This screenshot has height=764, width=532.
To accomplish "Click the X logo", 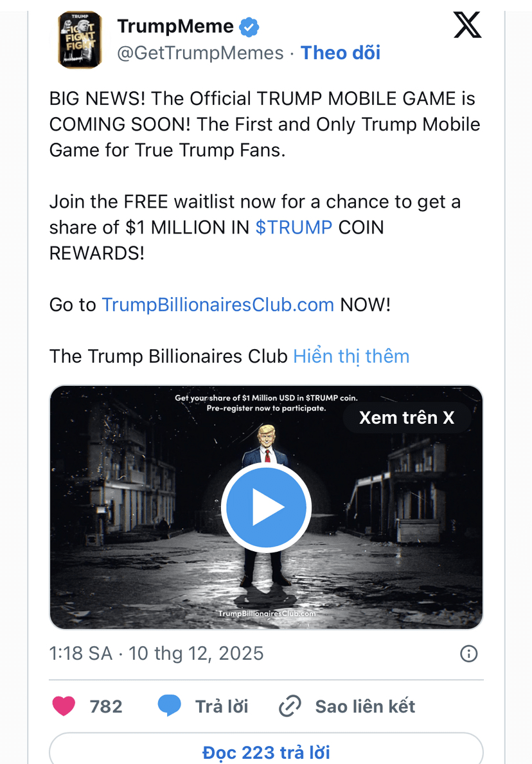I will pyautogui.click(x=467, y=25).
